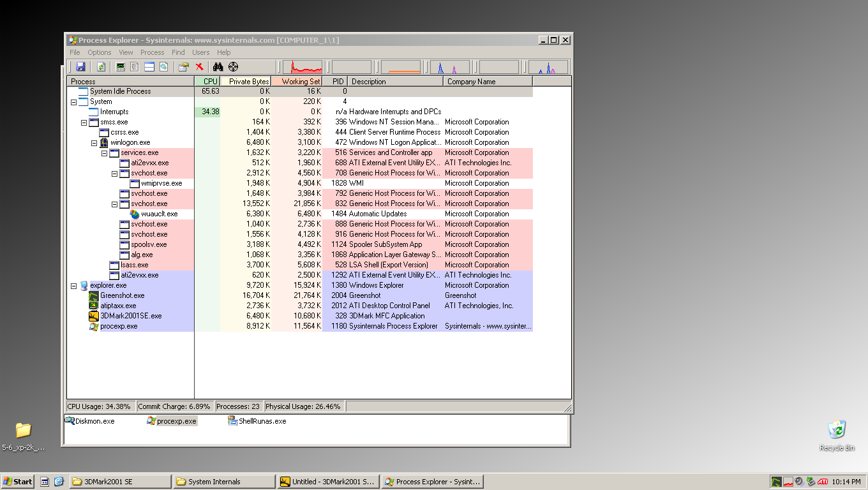Open the Options menu
This screenshot has height=490, width=868.
click(x=100, y=52)
